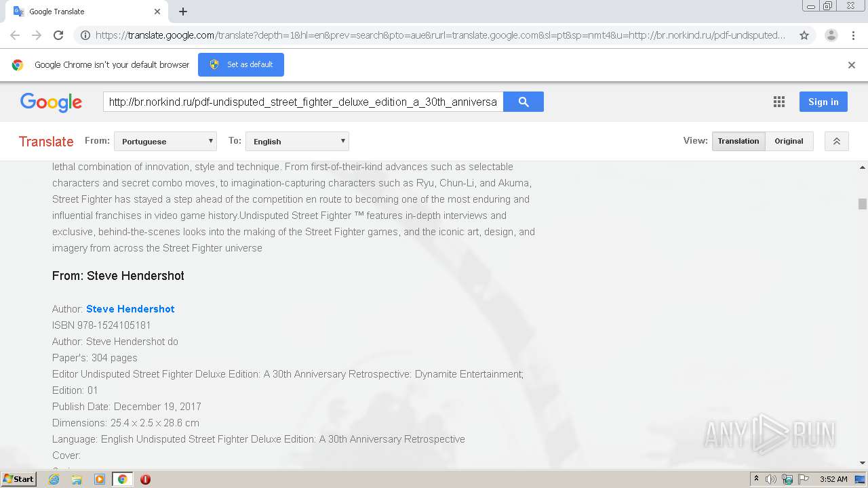Screen dimensions: 868x488
Task: Open the Windows Start menu
Action: coord(18,479)
